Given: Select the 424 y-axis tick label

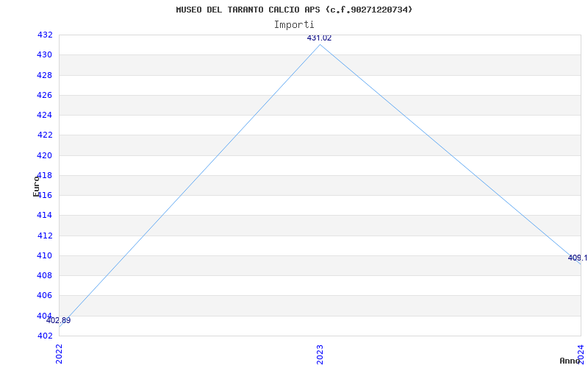Looking at the screenshot, I should (x=45, y=116).
